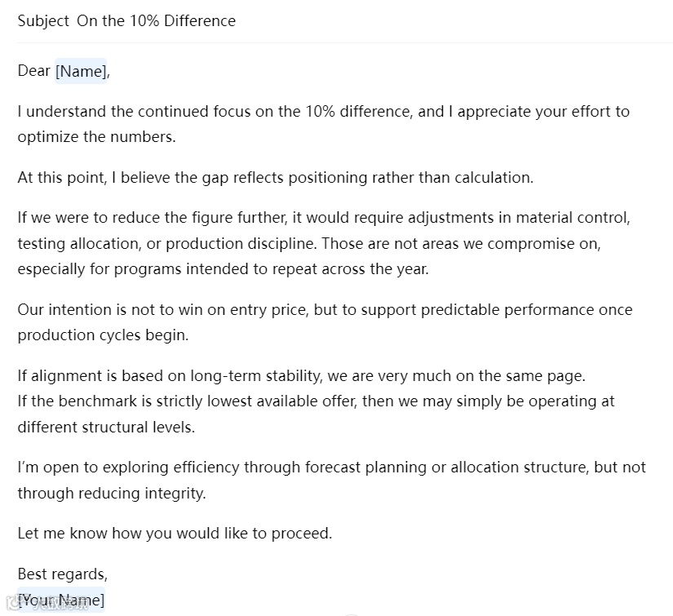Click the 'Subject' label
Viewport: 673px width, 616px height.
pos(43,21)
